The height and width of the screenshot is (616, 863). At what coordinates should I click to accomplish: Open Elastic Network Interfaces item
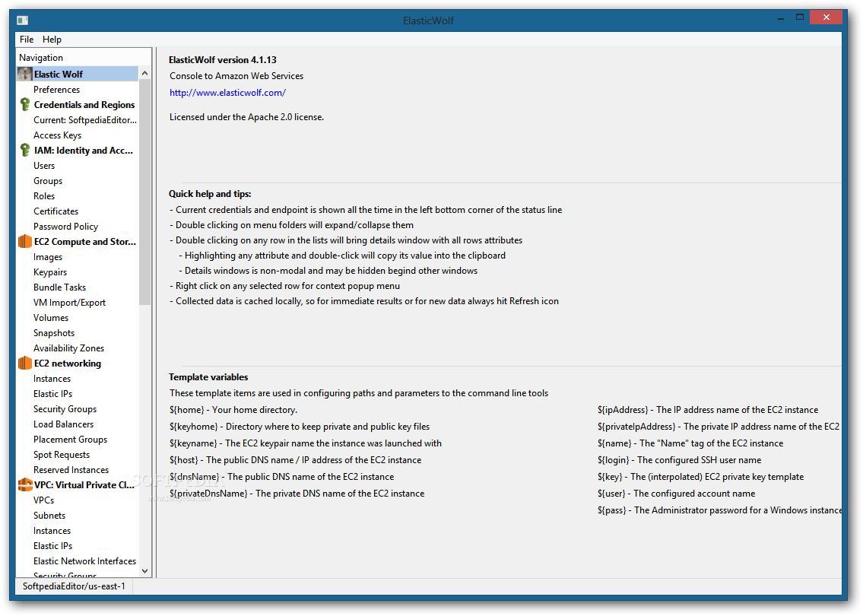pyautogui.click(x=84, y=561)
